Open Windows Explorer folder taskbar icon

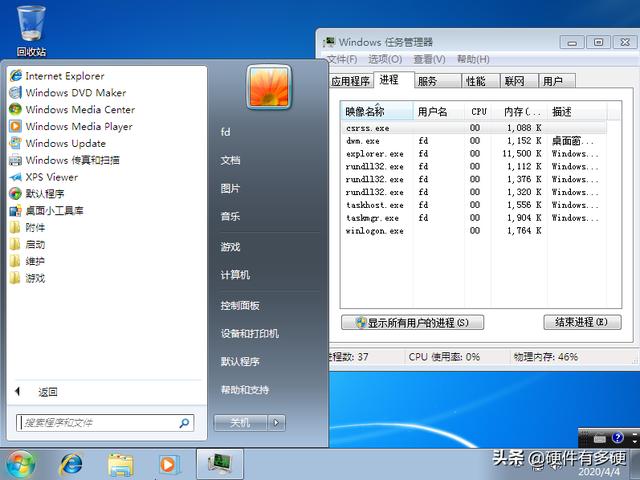pos(120,464)
